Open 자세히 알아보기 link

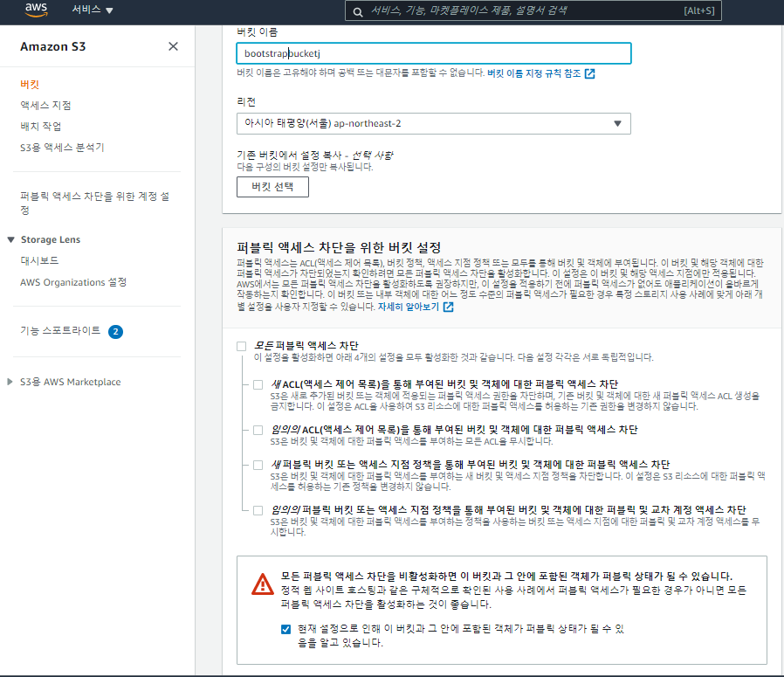click(x=408, y=307)
